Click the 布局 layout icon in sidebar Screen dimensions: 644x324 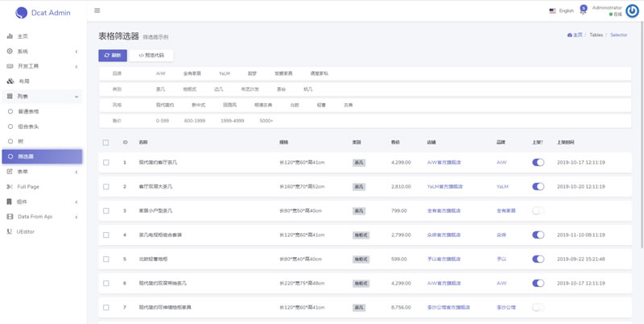pos(10,81)
